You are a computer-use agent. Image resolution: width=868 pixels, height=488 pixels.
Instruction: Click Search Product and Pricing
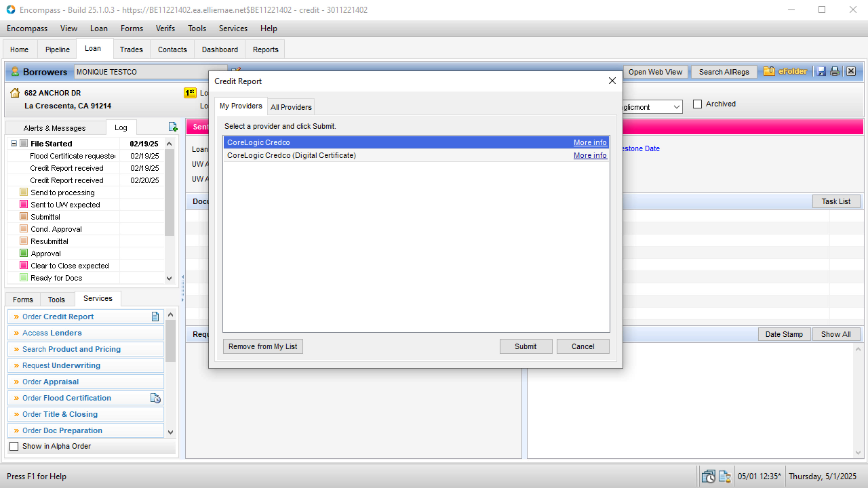(x=86, y=349)
